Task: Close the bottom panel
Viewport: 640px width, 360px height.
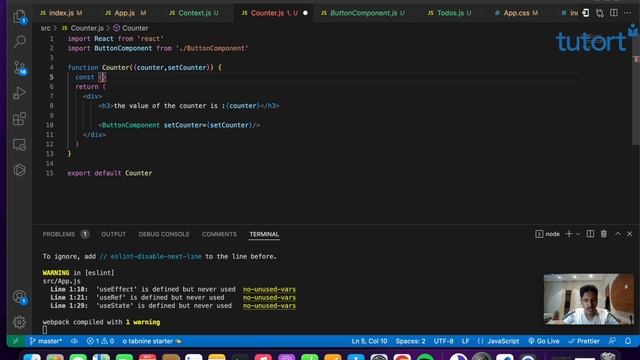Action: (629, 234)
